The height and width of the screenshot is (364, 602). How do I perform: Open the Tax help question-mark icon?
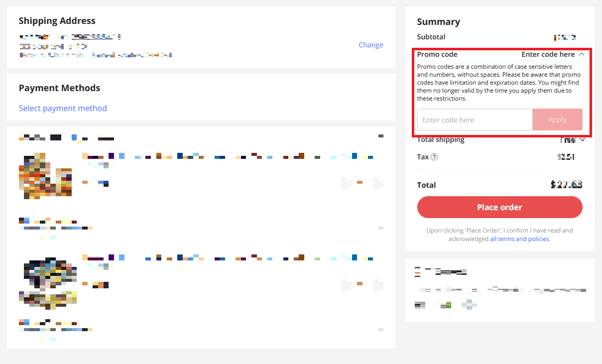tap(434, 157)
